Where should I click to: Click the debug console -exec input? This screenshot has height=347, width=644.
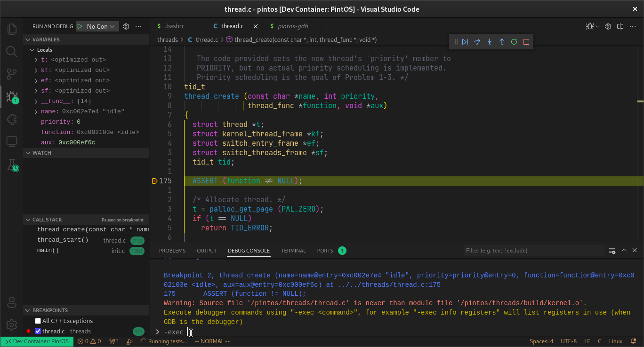(400, 332)
